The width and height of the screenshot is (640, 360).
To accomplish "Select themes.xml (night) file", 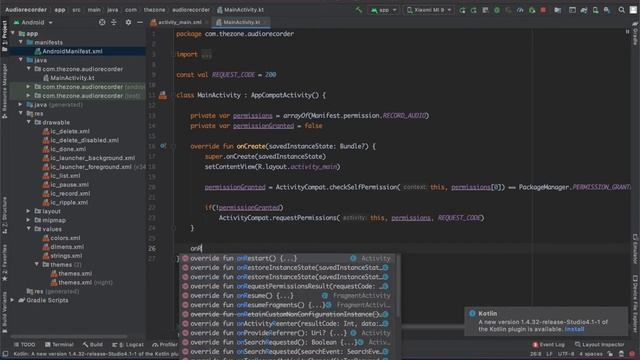I will [x=81, y=282].
